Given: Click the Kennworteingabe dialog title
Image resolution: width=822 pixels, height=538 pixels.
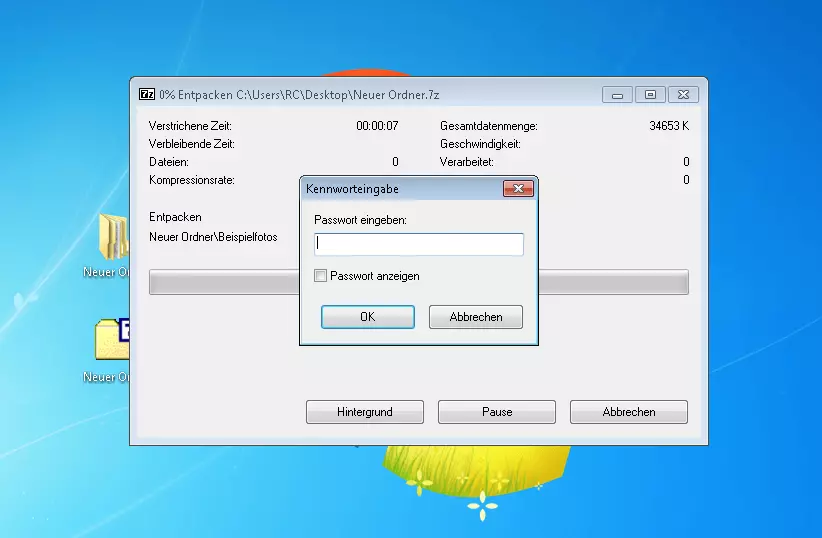Looking at the screenshot, I should click(x=352, y=189).
